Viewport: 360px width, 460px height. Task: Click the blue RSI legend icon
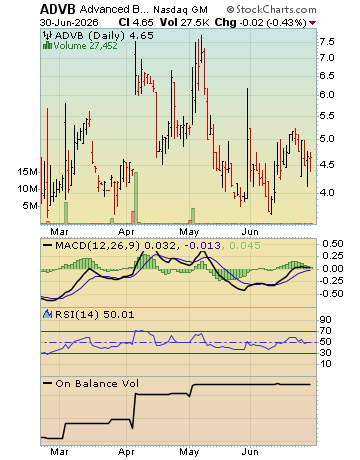point(47,314)
